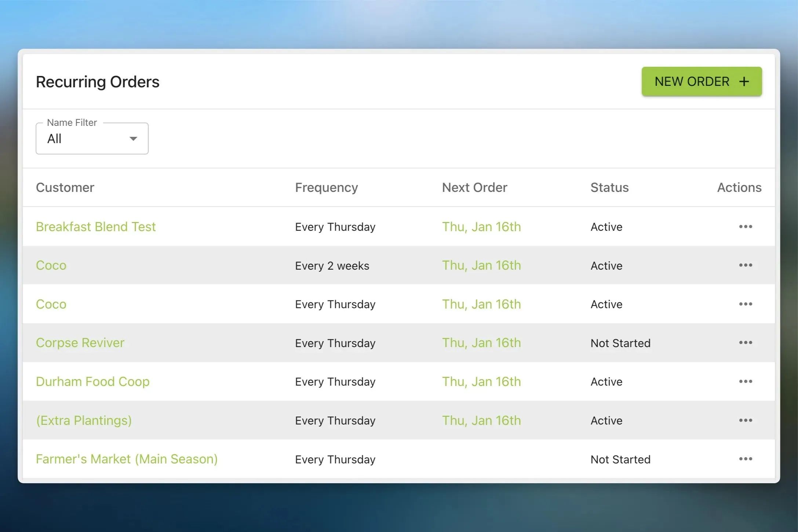Screen dimensions: 798x532
Task: Open the actions menu for Farmer's Market (Main Season)
Action: (x=746, y=459)
